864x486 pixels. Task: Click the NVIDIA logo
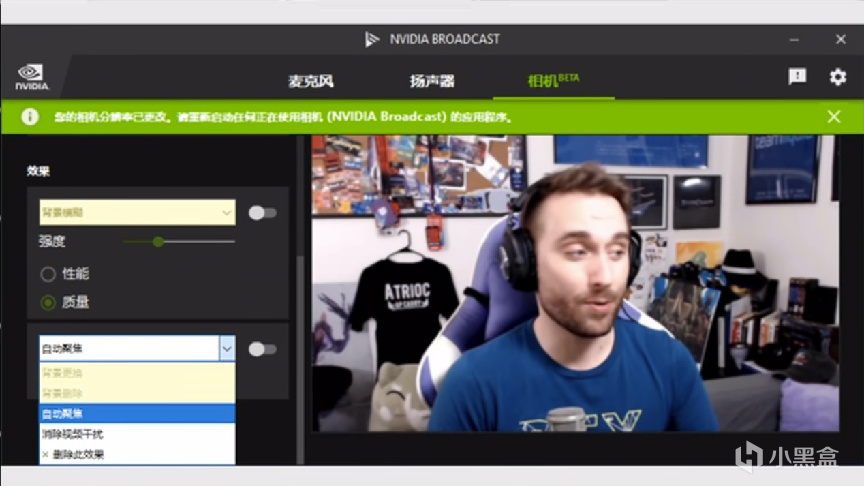pyautogui.click(x=31, y=77)
